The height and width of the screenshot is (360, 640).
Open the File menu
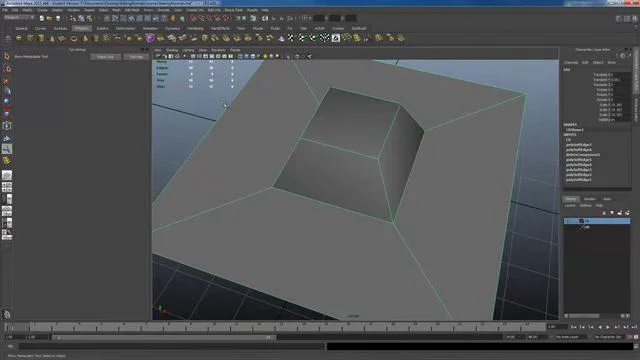(x=4, y=10)
